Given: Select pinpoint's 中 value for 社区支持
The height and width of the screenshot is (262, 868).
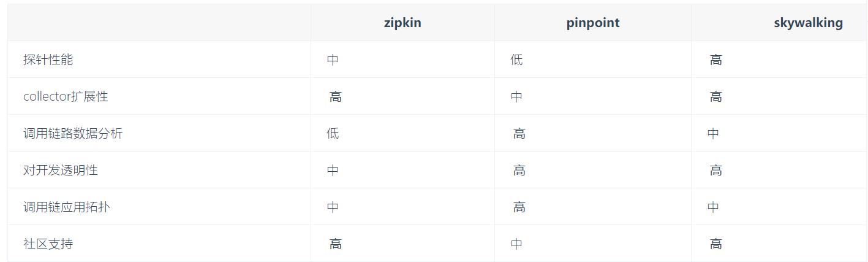Looking at the screenshot, I should coord(516,244).
